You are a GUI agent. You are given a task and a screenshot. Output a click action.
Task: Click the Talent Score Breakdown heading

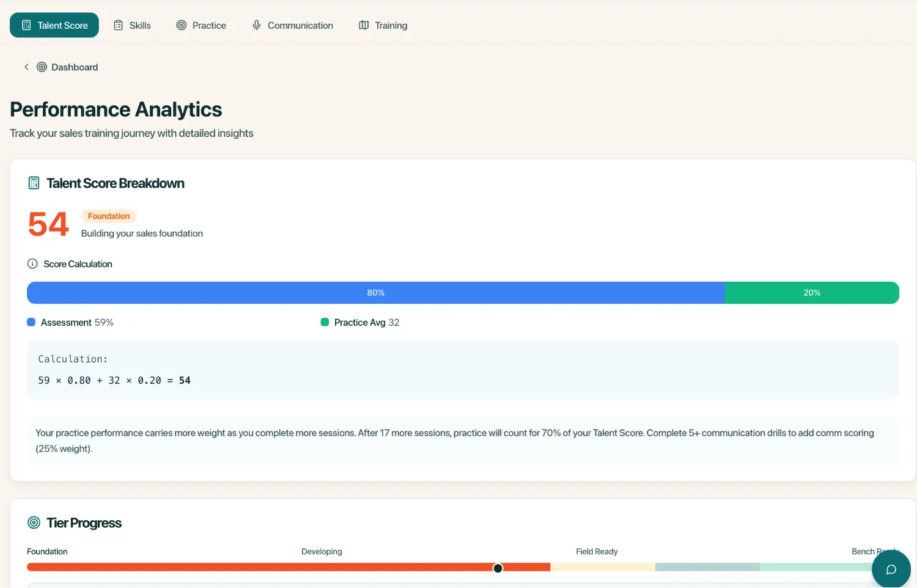pos(116,183)
